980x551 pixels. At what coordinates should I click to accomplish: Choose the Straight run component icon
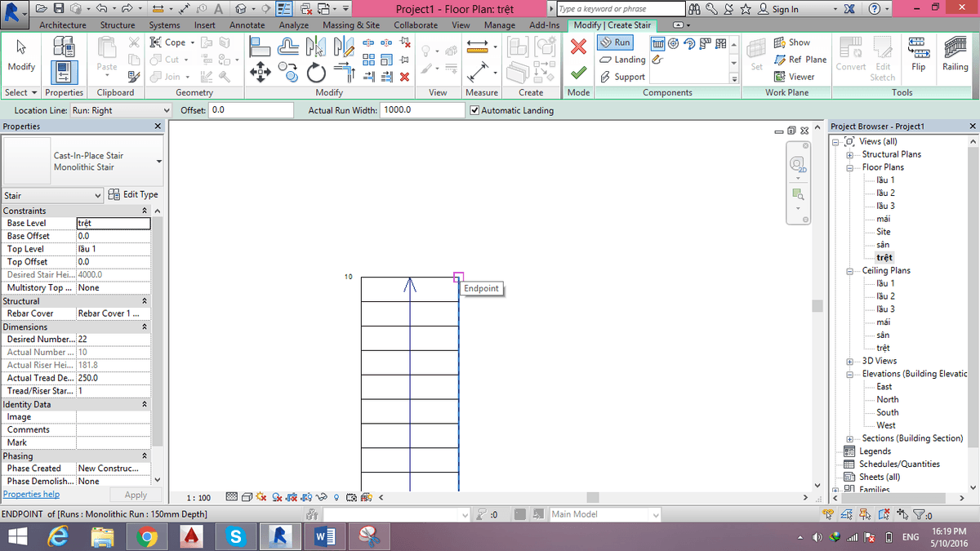click(x=658, y=43)
